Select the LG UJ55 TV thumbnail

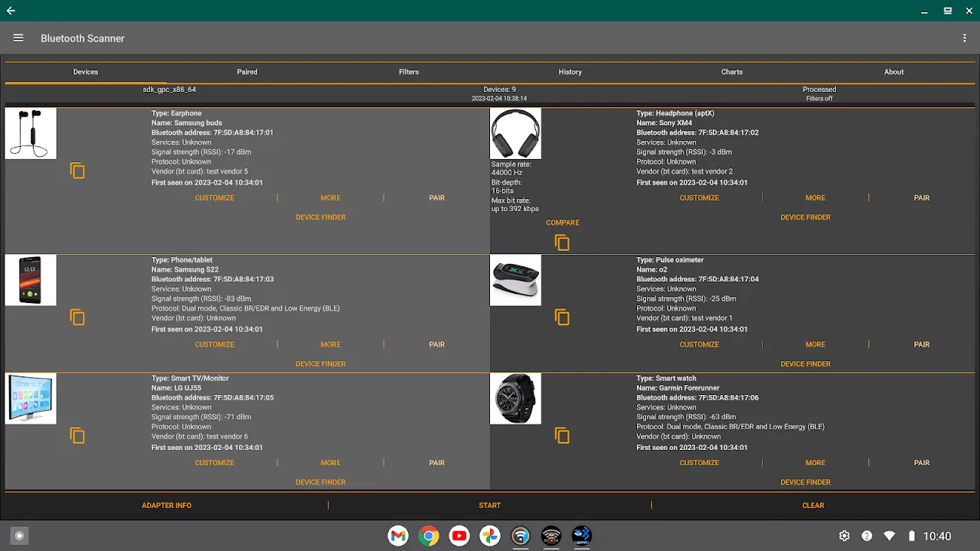(x=31, y=399)
